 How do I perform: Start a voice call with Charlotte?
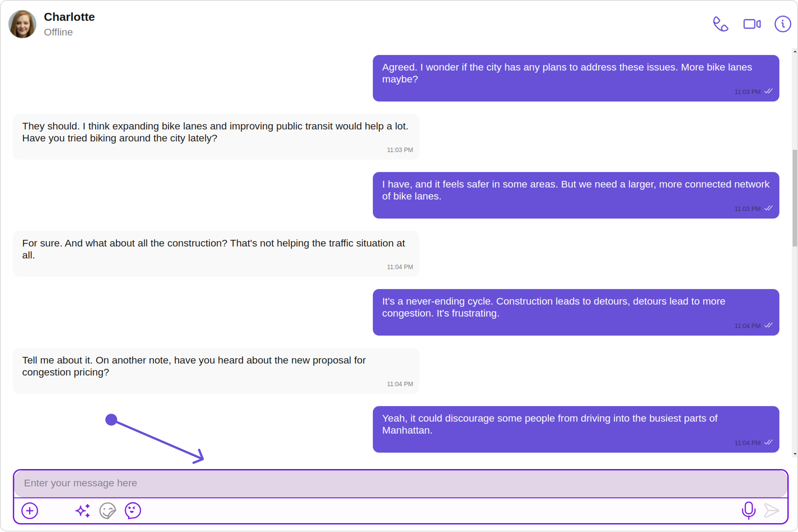720,24
